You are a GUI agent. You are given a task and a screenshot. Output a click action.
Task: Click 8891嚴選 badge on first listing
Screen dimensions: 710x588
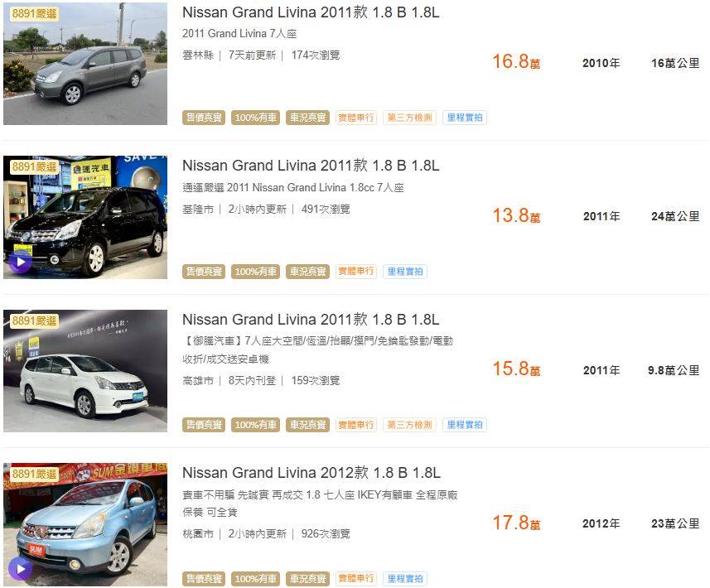[35, 13]
